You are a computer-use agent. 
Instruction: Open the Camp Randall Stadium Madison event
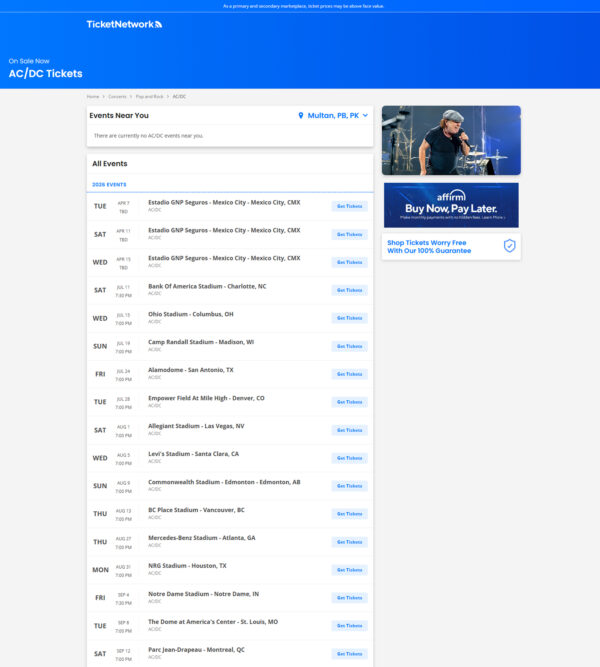pos(201,342)
